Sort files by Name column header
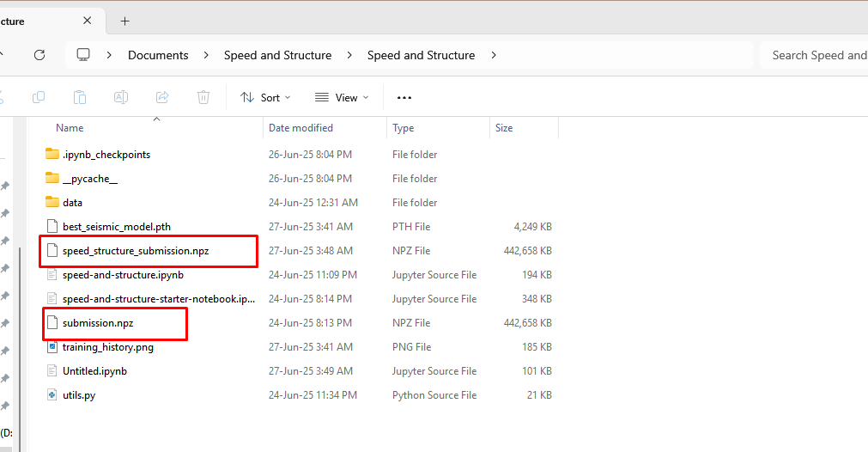Screen dimensions: 868x452 point(70,128)
